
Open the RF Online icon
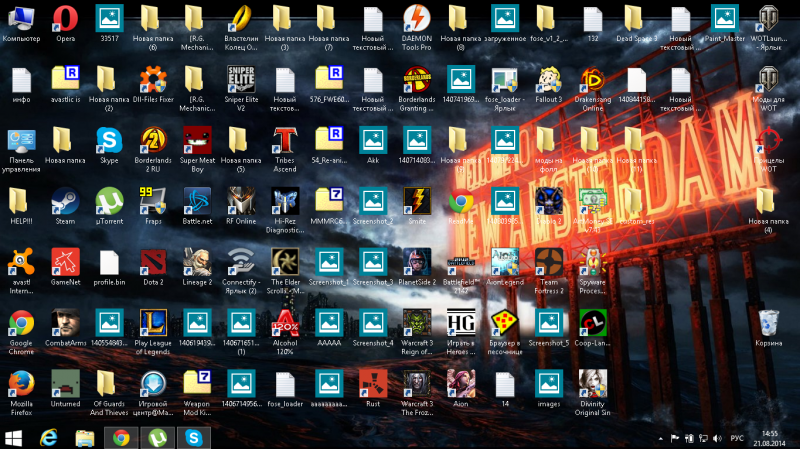(x=241, y=201)
